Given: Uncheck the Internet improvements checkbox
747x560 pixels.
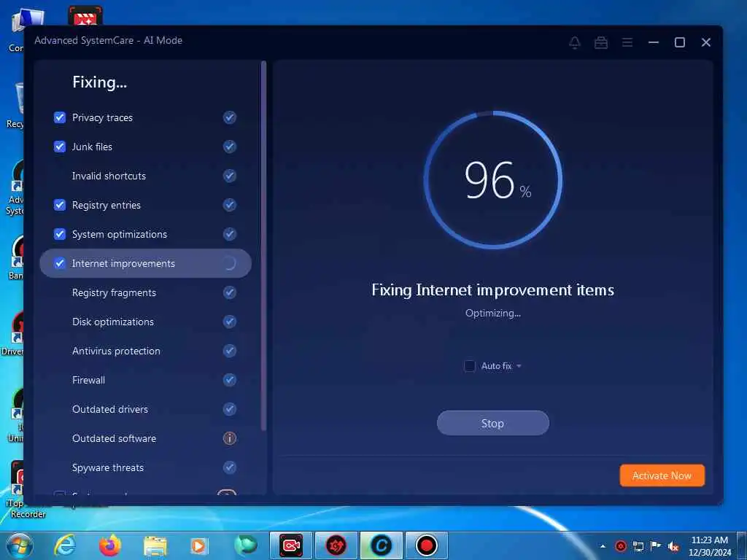Looking at the screenshot, I should [60, 263].
